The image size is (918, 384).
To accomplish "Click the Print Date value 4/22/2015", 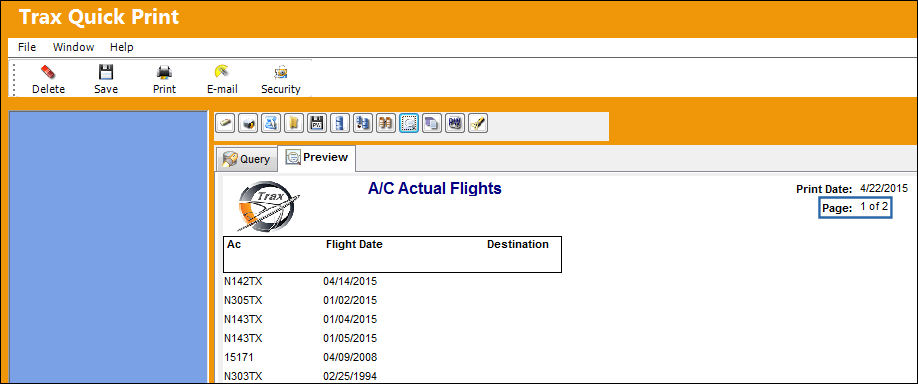I will [x=884, y=188].
